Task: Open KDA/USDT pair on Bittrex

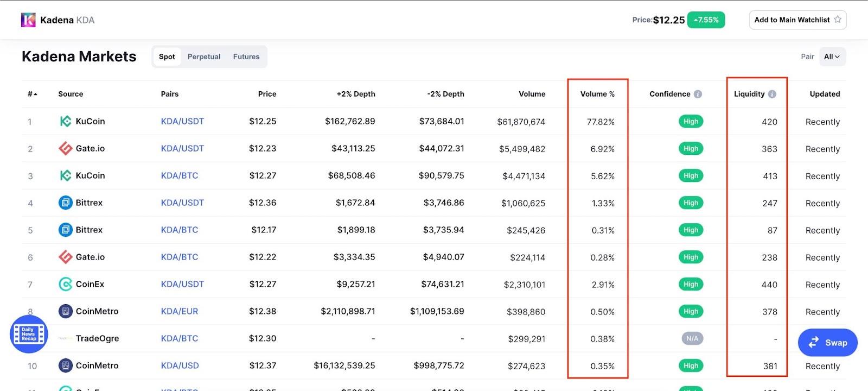Action: pyautogui.click(x=182, y=203)
